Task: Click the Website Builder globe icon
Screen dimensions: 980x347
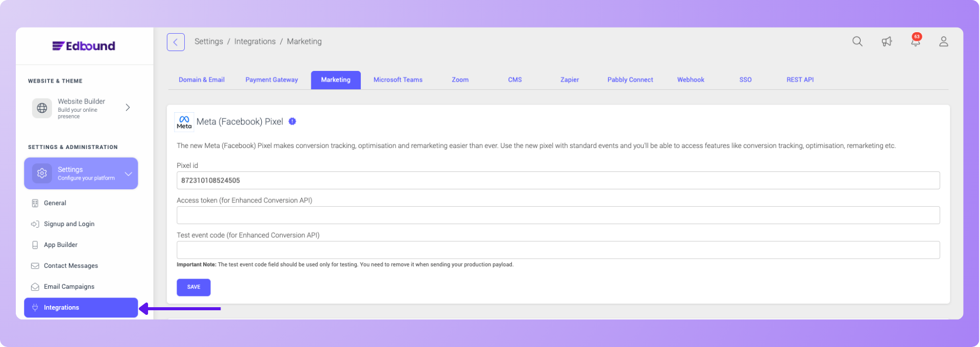Action: click(x=42, y=108)
